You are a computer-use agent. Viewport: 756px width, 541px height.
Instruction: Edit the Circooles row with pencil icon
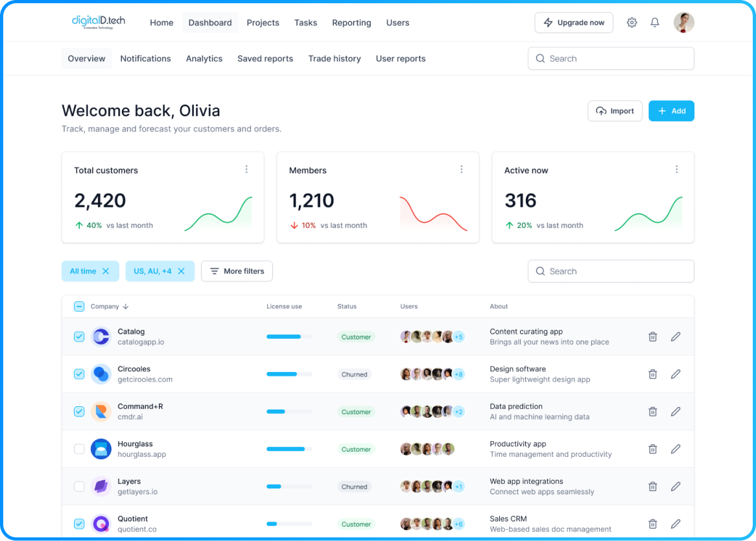[676, 374]
